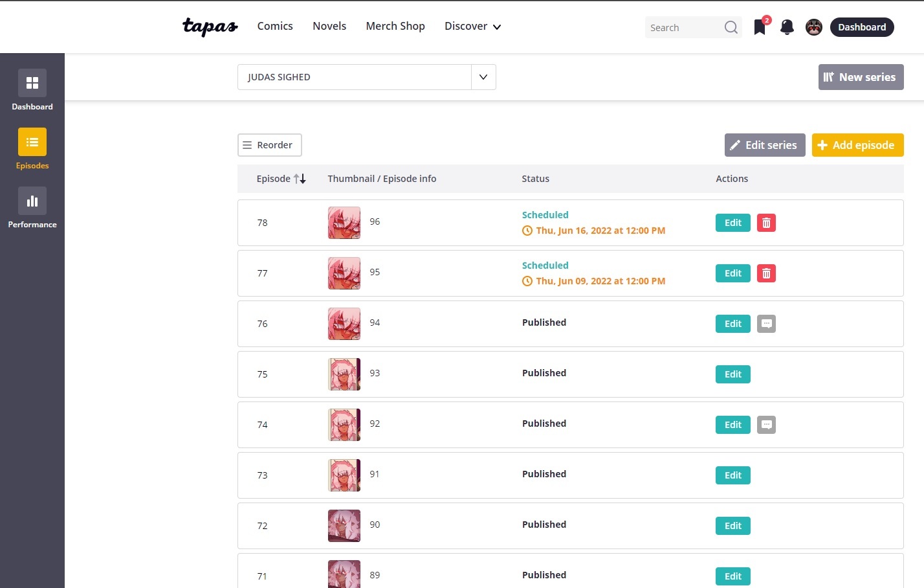Open the user profile avatar
The image size is (924, 588).
click(x=813, y=27)
